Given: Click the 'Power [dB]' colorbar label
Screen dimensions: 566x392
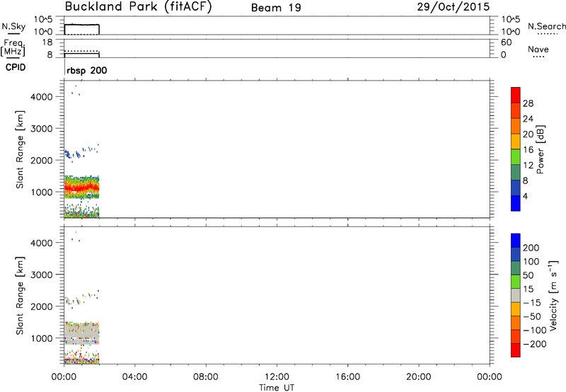Looking at the screenshot, I should pyautogui.click(x=541, y=149).
